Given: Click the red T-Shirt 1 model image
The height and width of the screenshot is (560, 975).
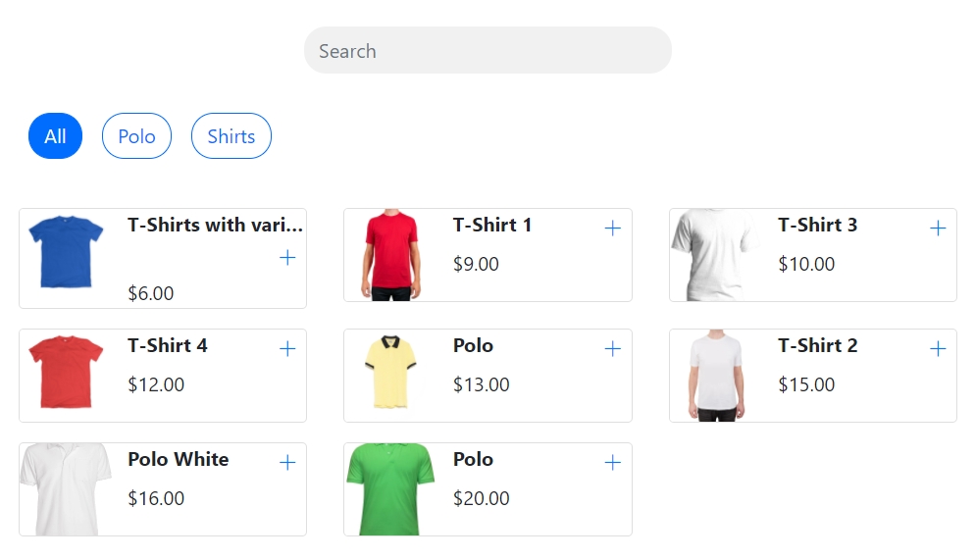Looking at the screenshot, I should point(391,254).
